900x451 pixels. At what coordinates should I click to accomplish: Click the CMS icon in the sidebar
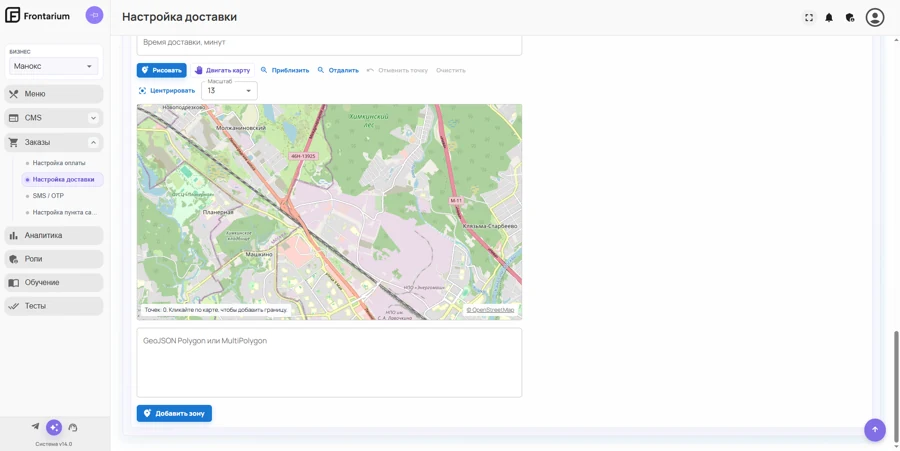(x=14, y=118)
